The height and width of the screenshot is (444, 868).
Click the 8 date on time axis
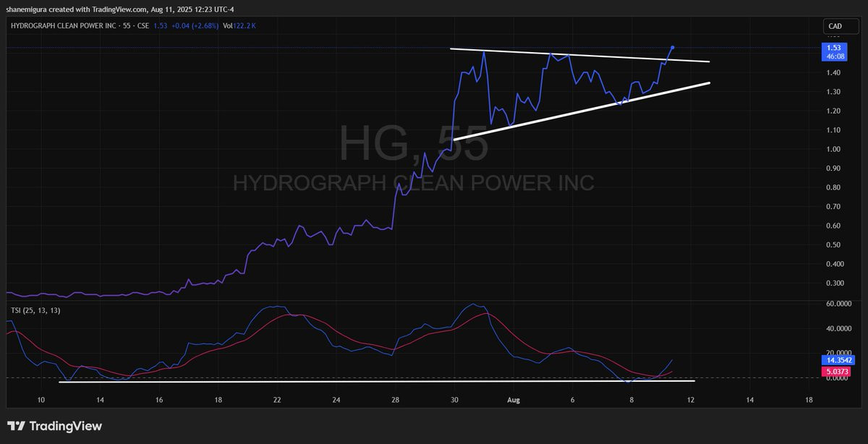631,399
